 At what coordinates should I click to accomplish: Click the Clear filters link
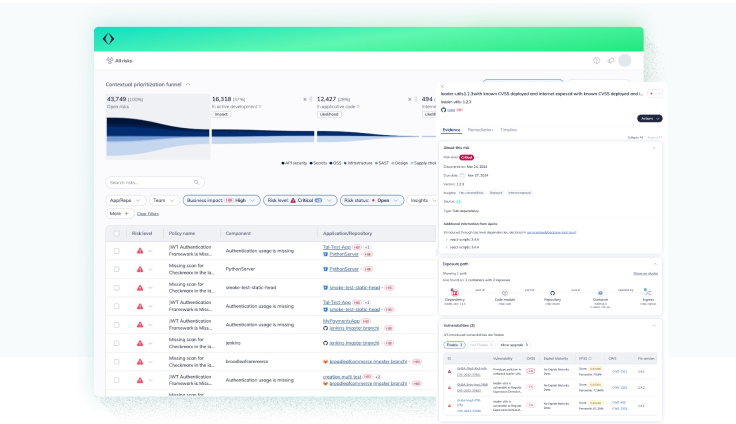pyautogui.click(x=148, y=213)
